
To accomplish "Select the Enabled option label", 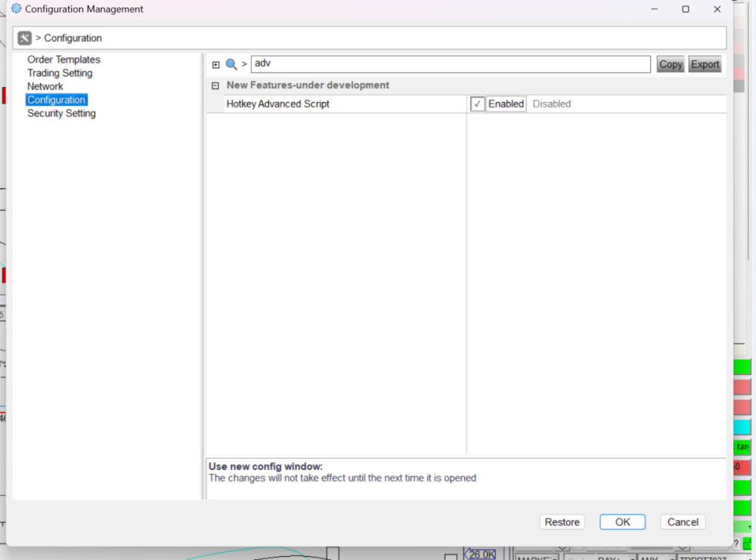I will tap(506, 104).
